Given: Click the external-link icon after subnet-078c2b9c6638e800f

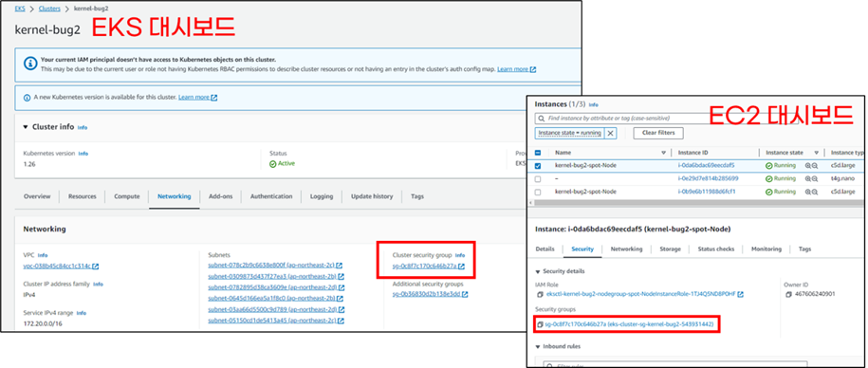Looking at the screenshot, I should 340,266.
